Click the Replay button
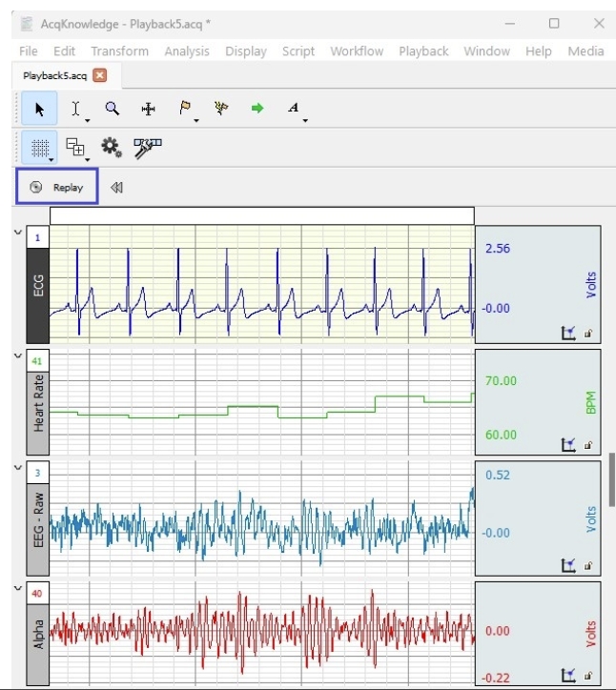Viewport: 616px width, 690px height. tap(57, 188)
